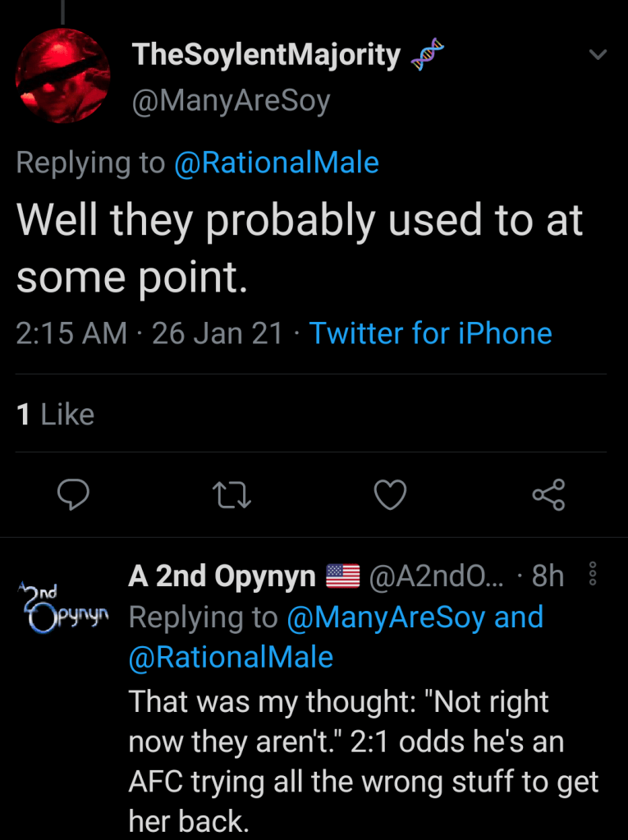
Task: Open the share icon options
Action: [548, 493]
